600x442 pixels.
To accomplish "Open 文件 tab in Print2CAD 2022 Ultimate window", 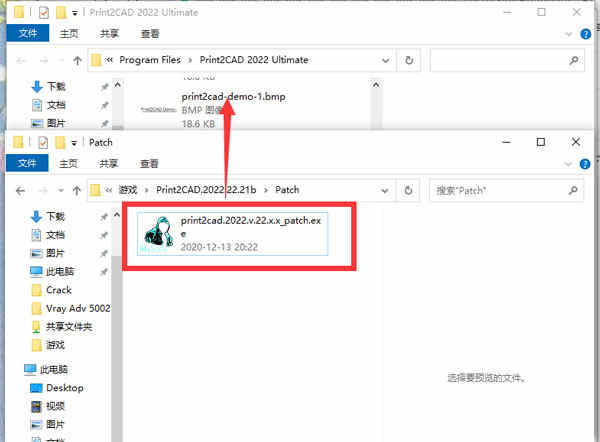I will (28, 33).
